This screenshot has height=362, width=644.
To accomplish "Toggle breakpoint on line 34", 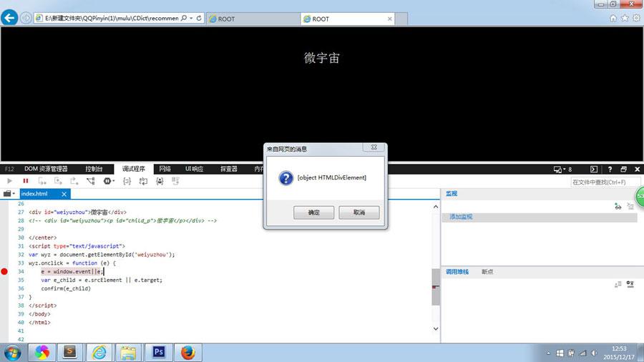I will pyautogui.click(x=5, y=272).
